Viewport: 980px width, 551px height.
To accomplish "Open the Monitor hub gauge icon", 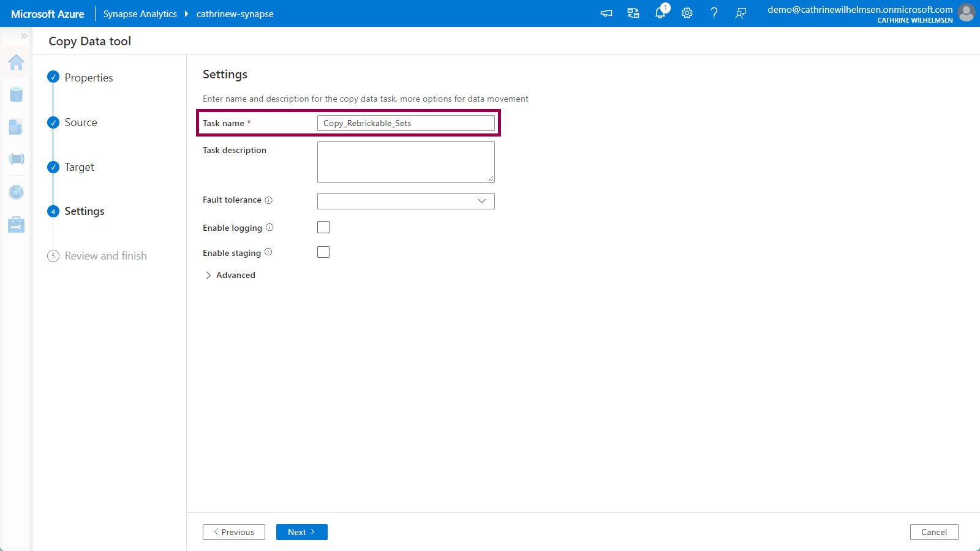I will pos(17,192).
